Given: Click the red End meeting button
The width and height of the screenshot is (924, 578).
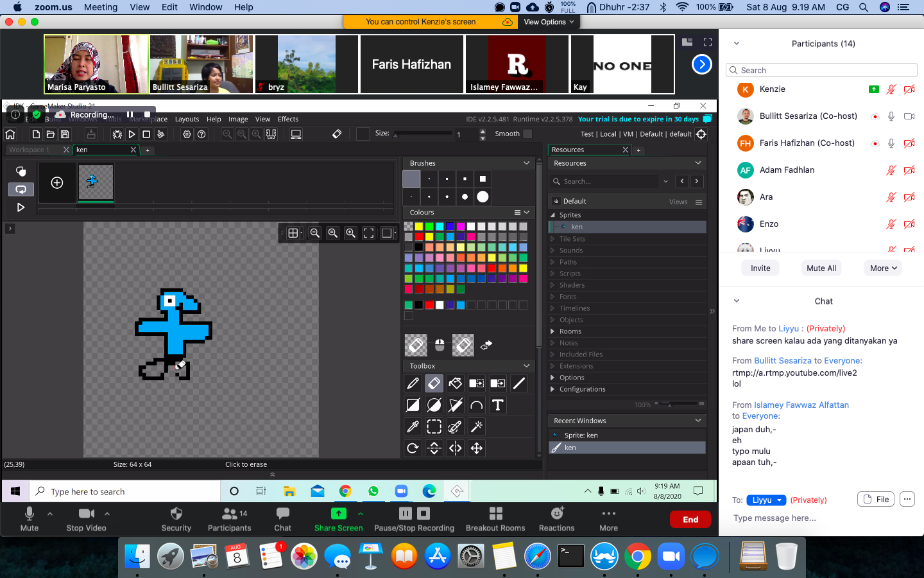Looking at the screenshot, I should (690, 519).
